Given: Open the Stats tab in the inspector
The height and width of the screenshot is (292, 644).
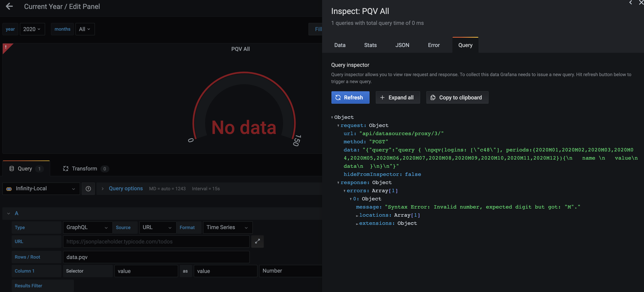Looking at the screenshot, I should tap(370, 45).
